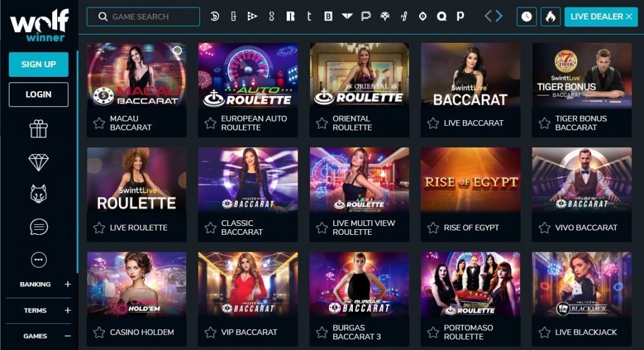The image size is (644, 350).
Task: Favorite European Auto Roulette with its star
Action: (x=210, y=123)
